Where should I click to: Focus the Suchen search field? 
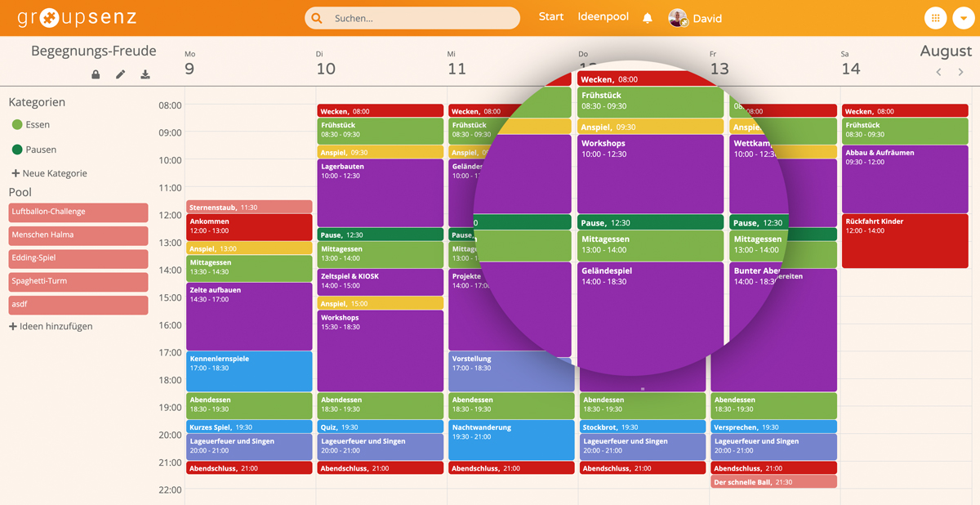click(x=412, y=18)
